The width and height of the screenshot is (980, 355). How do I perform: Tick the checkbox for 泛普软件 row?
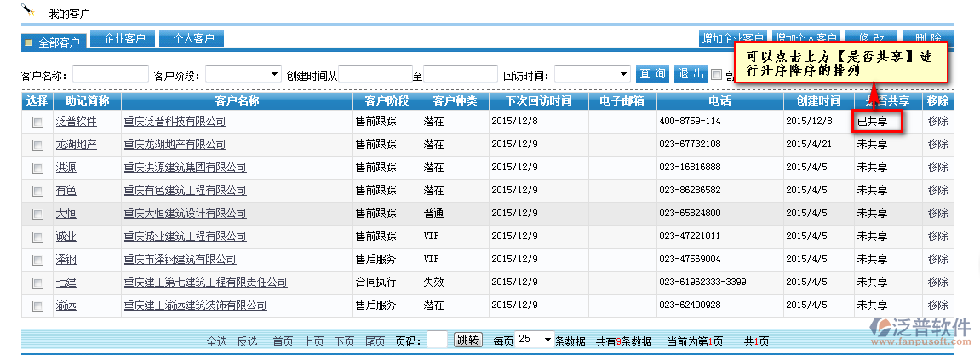point(37,122)
